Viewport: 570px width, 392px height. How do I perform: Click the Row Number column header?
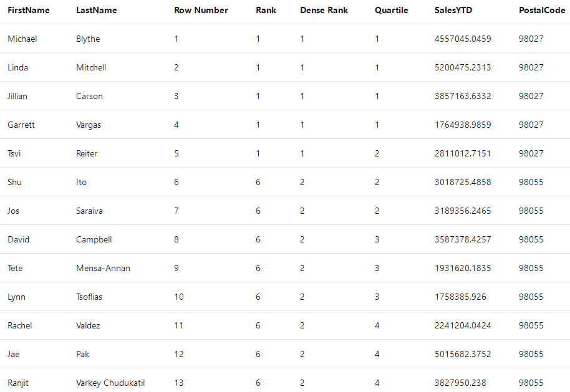click(x=201, y=10)
